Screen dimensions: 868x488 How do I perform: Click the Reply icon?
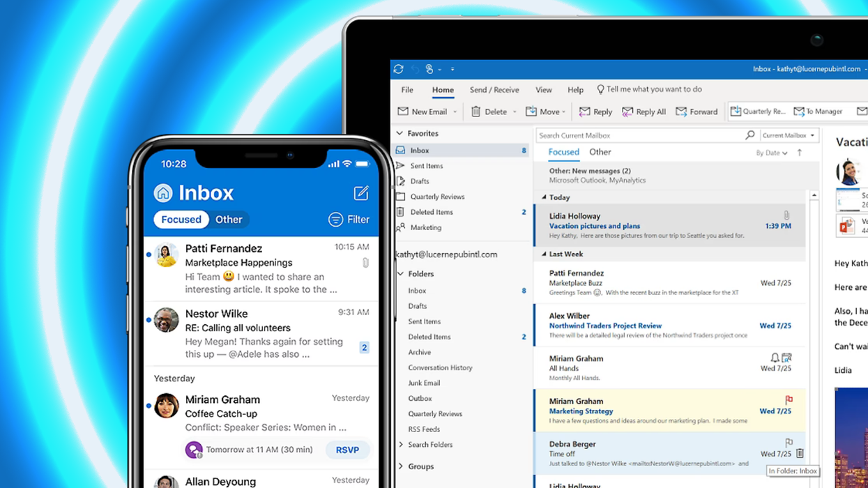pos(586,111)
